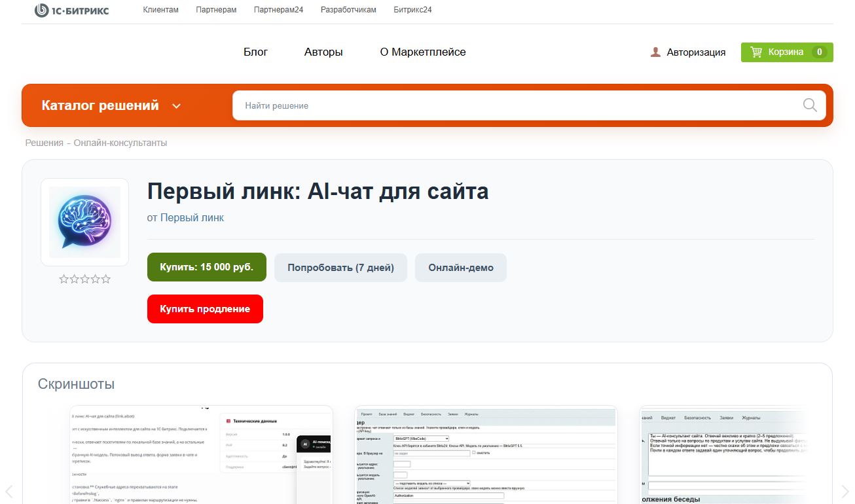Screen dimensions: 855x504
Task: Go to the Авторы section
Action: 323,52
